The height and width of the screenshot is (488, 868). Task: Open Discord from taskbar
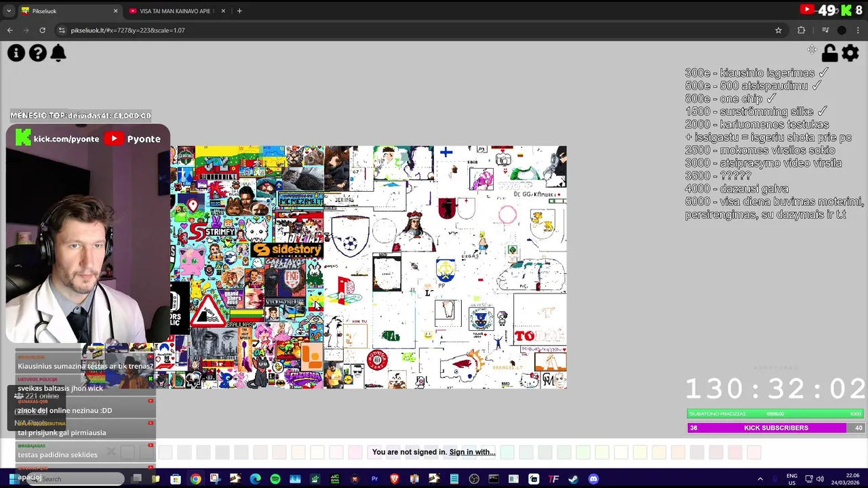tap(593, 479)
